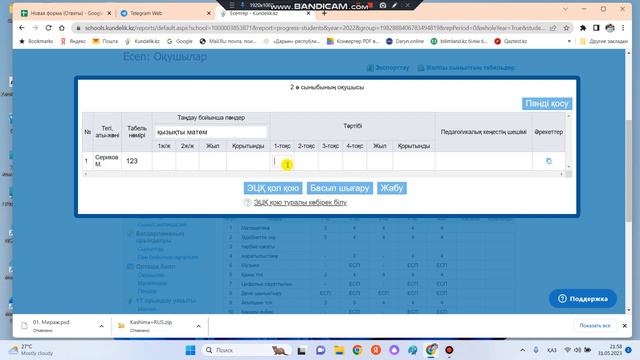
Task: Switch to the Новая форма (Ответы) tab
Action: [65, 13]
